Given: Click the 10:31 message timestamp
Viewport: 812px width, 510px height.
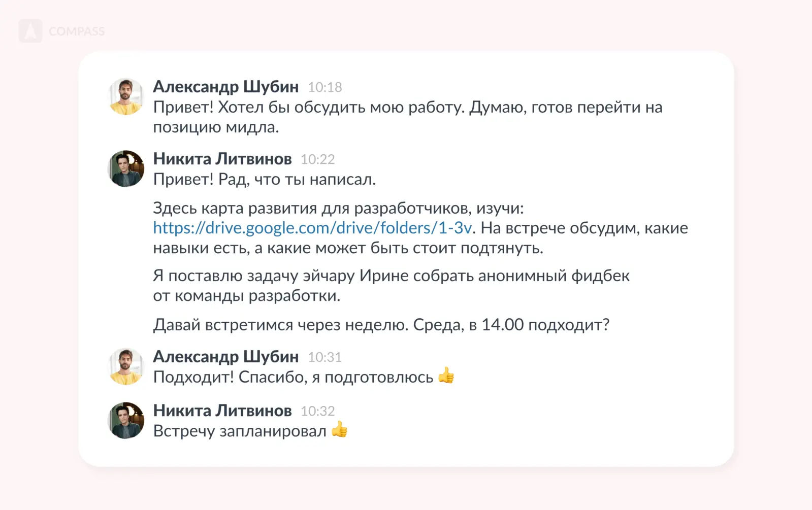Looking at the screenshot, I should pyautogui.click(x=325, y=357).
